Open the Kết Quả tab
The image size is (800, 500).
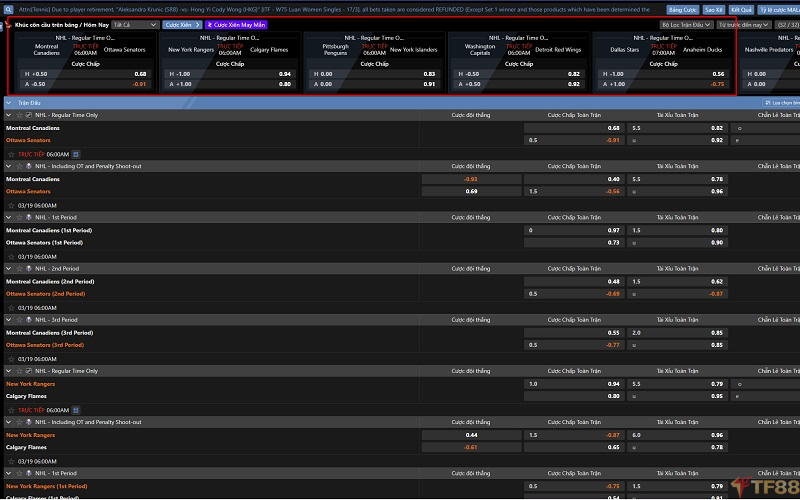[741, 10]
